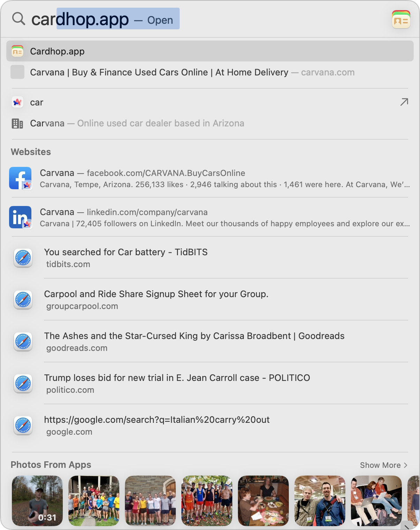Click the Cardhop app icon beside the search field
Viewport: 420px width, 530px height.
(x=401, y=19)
